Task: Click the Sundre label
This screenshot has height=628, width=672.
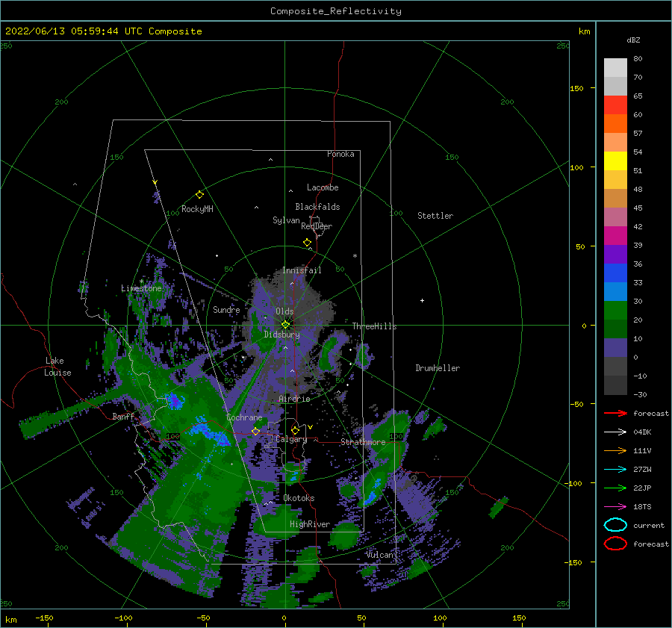Action: pyautogui.click(x=226, y=309)
